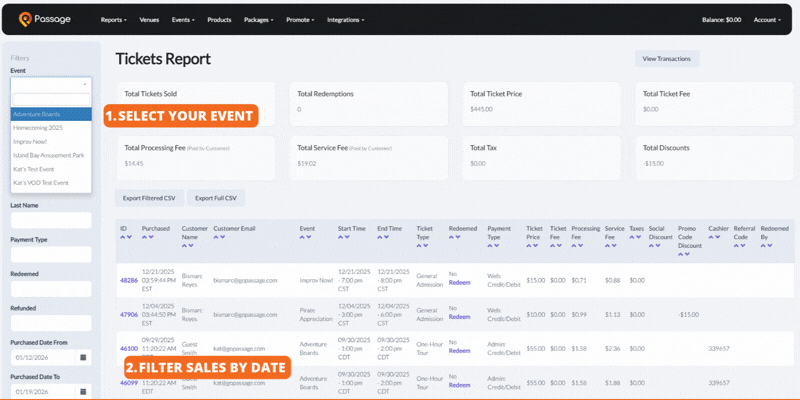Sort Processing Fee column ascending arrow
The image size is (800, 400).
click(x=574, y=245)
